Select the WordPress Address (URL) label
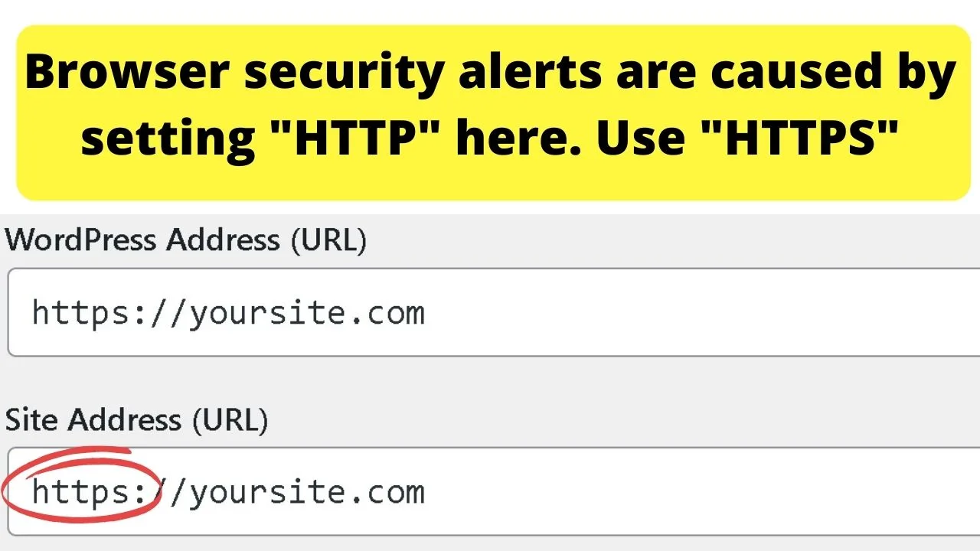 coord(186,240)
